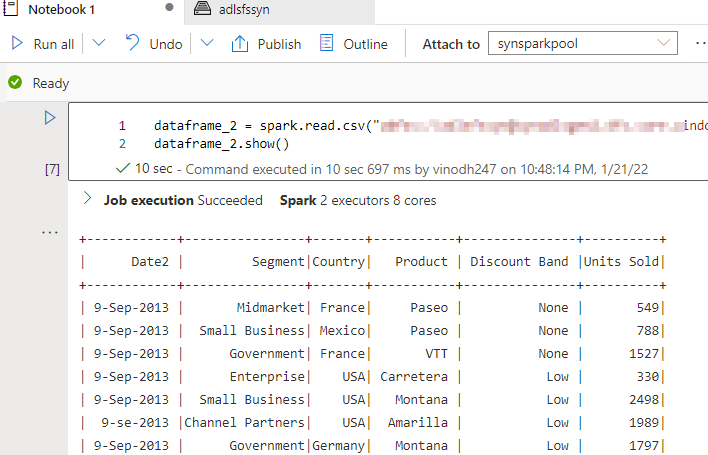Run the code cell with its play icon
The width and height of the screenshot is (708, 455).
pyautogui.click(x=49, y=118)
